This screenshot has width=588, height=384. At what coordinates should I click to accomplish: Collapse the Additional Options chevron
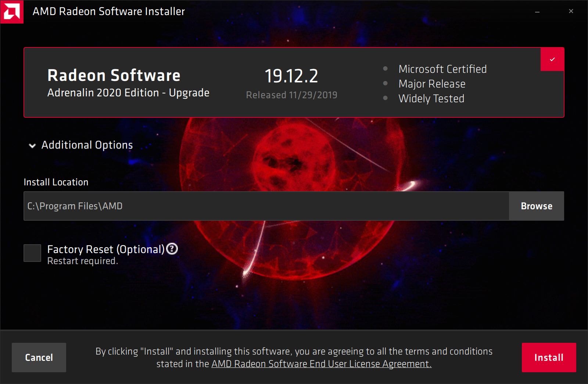click(x=32, y=146)
